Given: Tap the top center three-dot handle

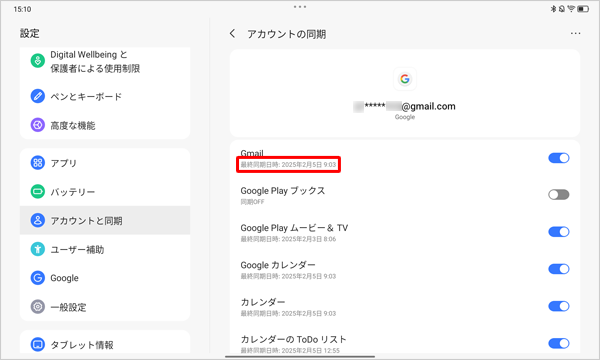Looking at the screenshot, I should pyautogui.click(x=300, y=7).
